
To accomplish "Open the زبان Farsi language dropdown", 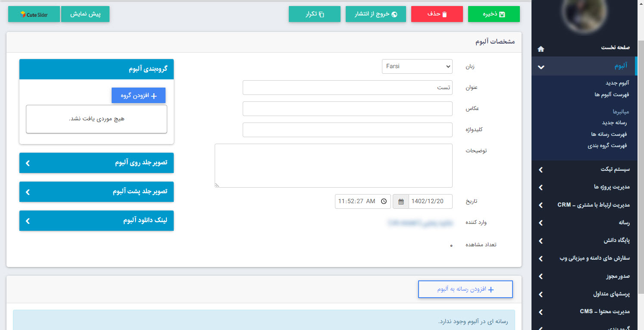I will click(x=417, y=66).
